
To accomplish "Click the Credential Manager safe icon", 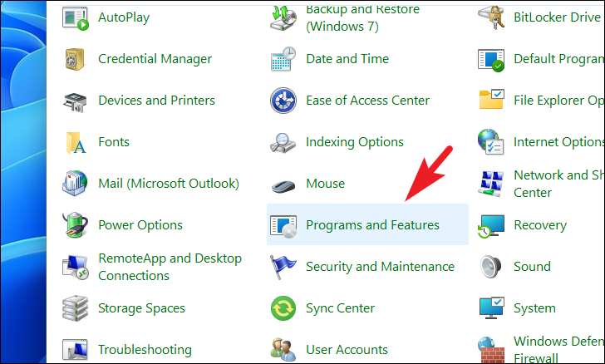I will point(76,59).
